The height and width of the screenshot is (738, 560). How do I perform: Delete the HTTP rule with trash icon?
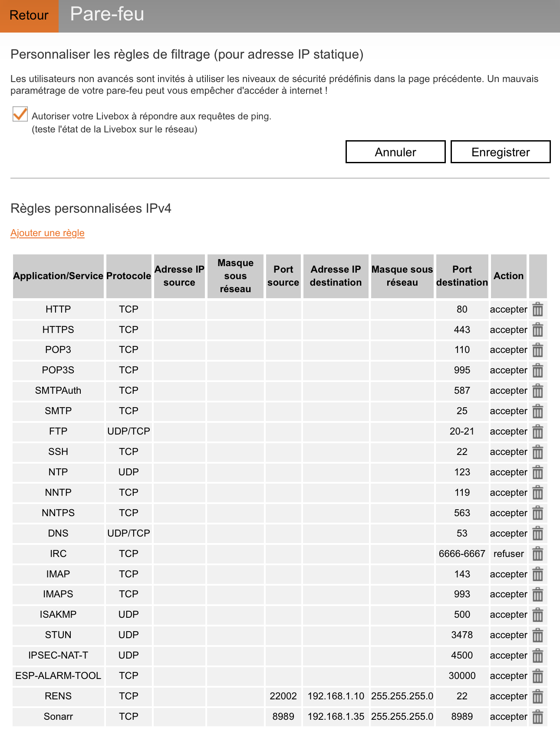coord(537,310)
